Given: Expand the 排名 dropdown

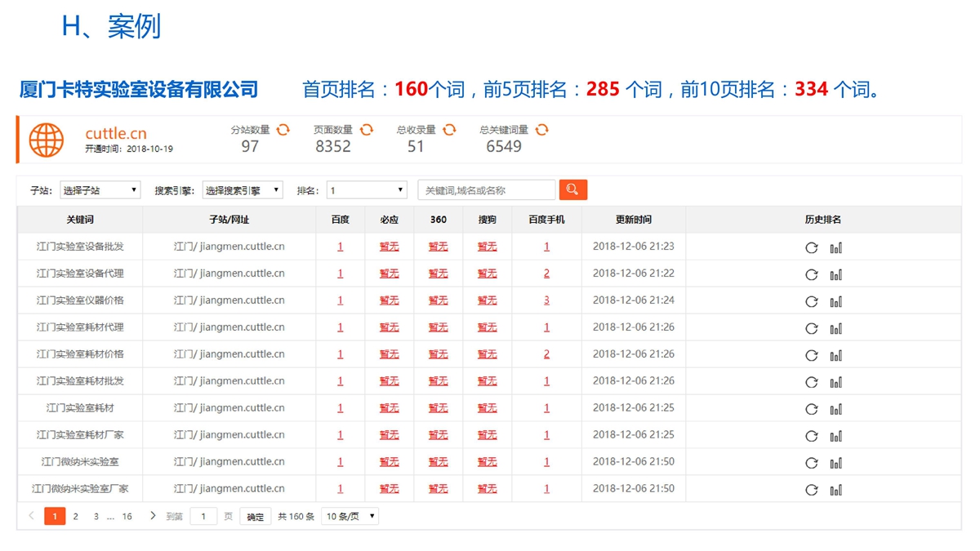Looking at the screenshot, I should 367,190.
